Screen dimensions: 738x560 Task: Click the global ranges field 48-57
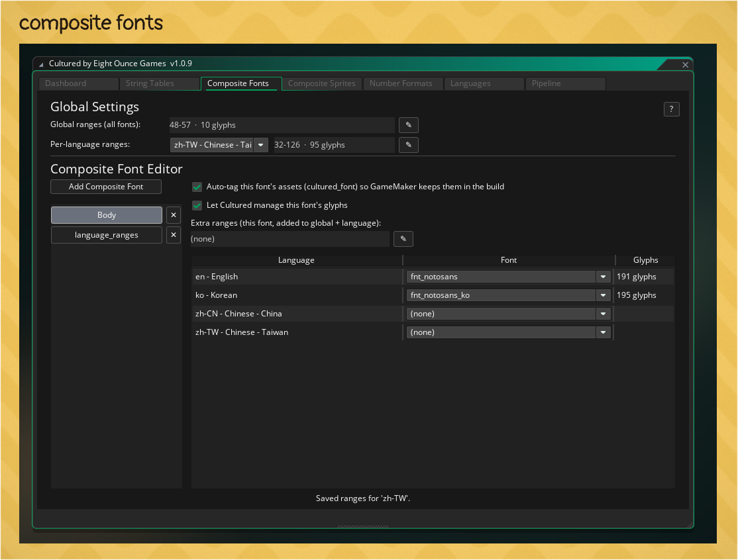coord(282,125)
